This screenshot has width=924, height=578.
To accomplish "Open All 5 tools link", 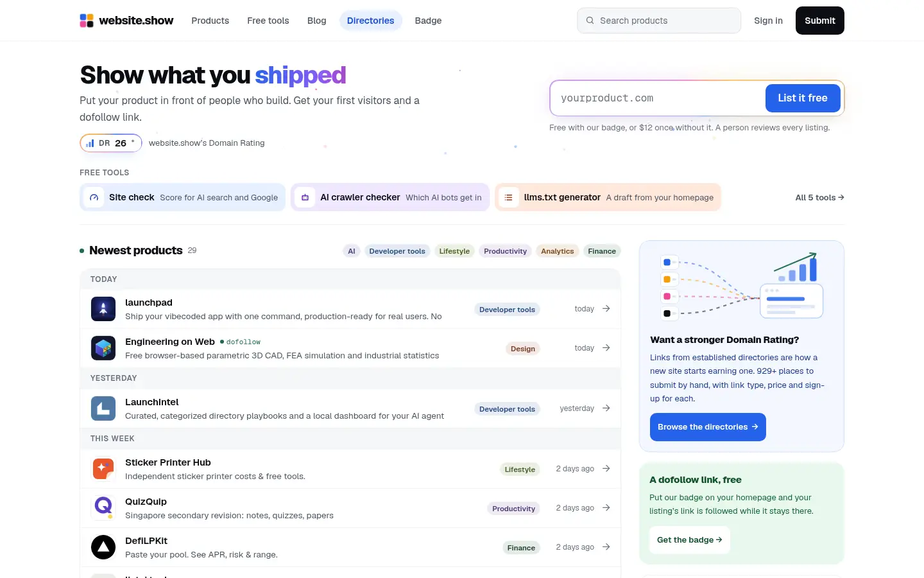I will [819, 197].
